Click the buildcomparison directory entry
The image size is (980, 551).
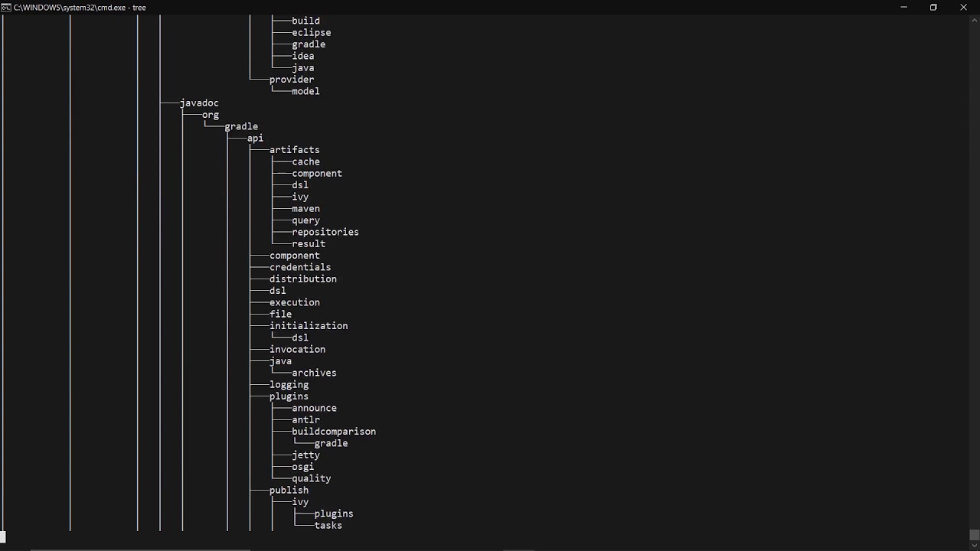pos(333,432)
